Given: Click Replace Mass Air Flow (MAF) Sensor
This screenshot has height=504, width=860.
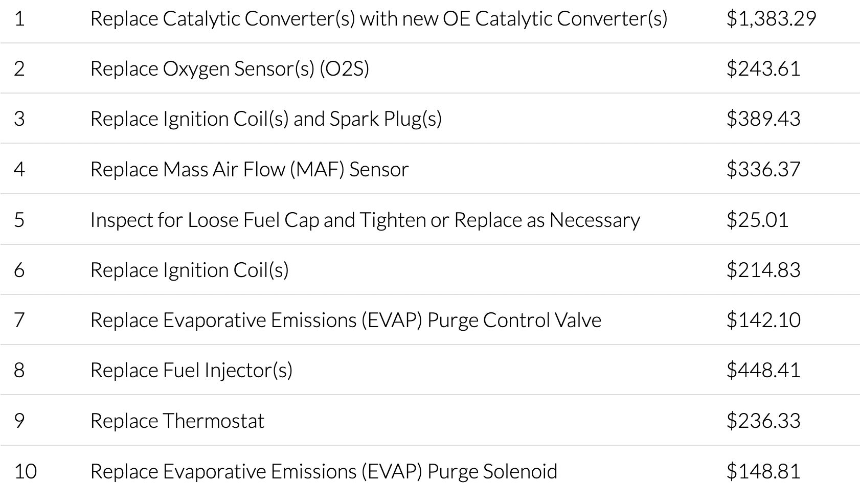Looking at the screenshot, I should click(250, 169).
